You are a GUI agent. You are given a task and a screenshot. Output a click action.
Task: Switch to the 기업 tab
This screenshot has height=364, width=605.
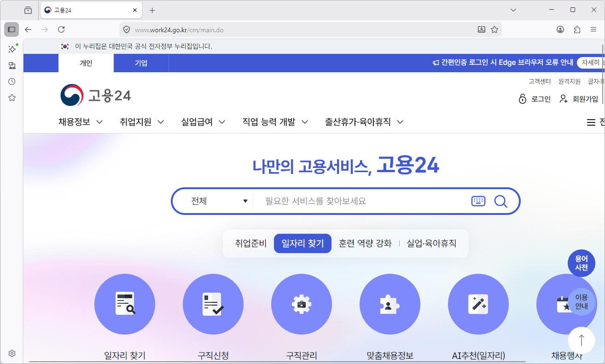(x=141, y=63)
